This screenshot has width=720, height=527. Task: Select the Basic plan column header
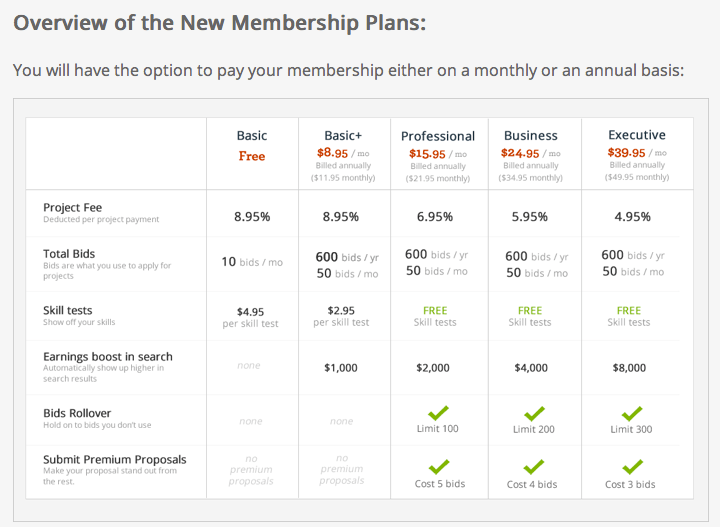[x=252, y=136]
